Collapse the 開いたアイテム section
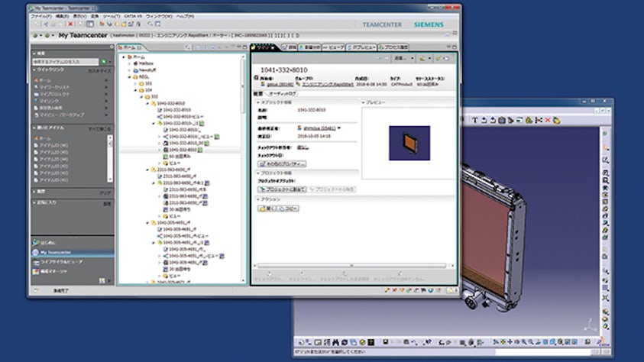Viewport: 644px width, 362px height. pyautogui.click(x=34, y=128)
